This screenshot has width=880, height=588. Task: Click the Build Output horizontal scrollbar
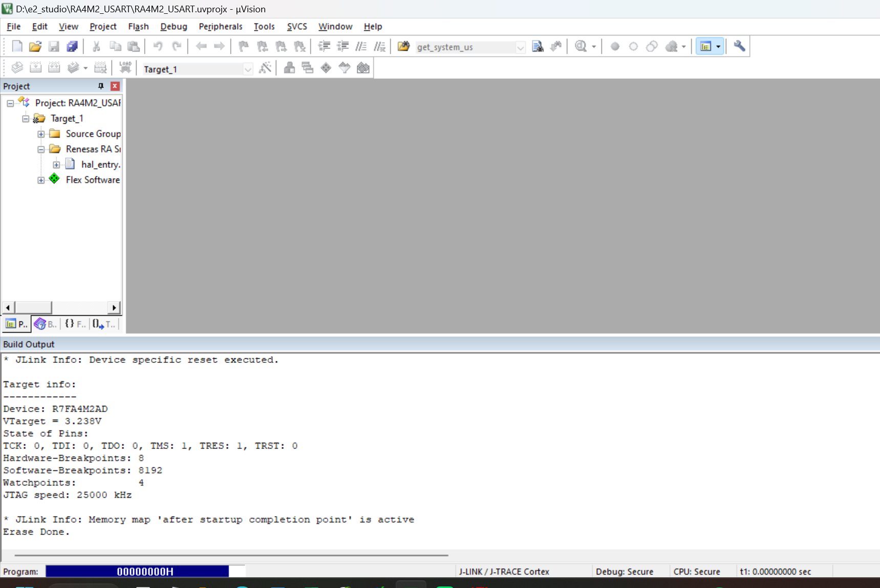[231, 555]
